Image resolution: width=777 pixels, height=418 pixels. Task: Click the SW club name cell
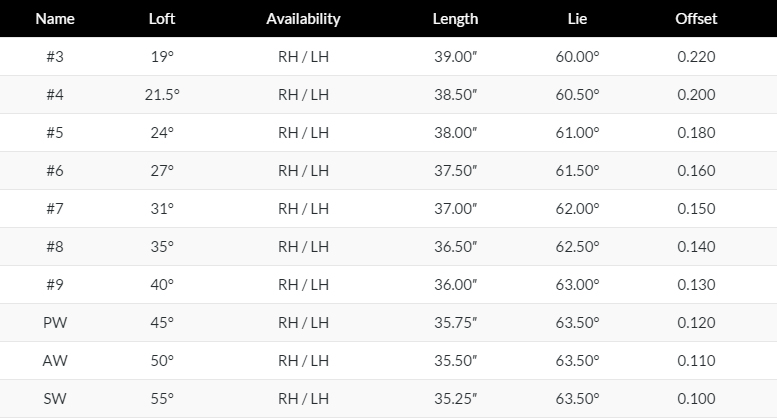(55, 399)
